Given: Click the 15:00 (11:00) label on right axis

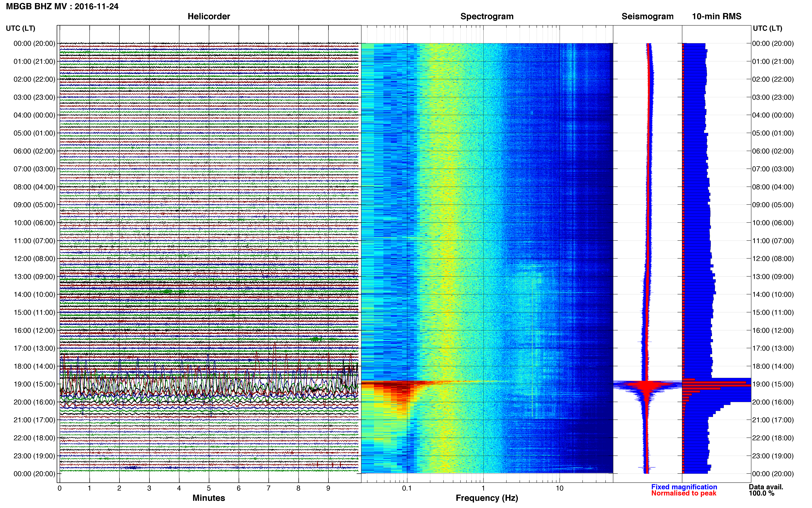Looking at the screenshot, I should click(773, 312).
